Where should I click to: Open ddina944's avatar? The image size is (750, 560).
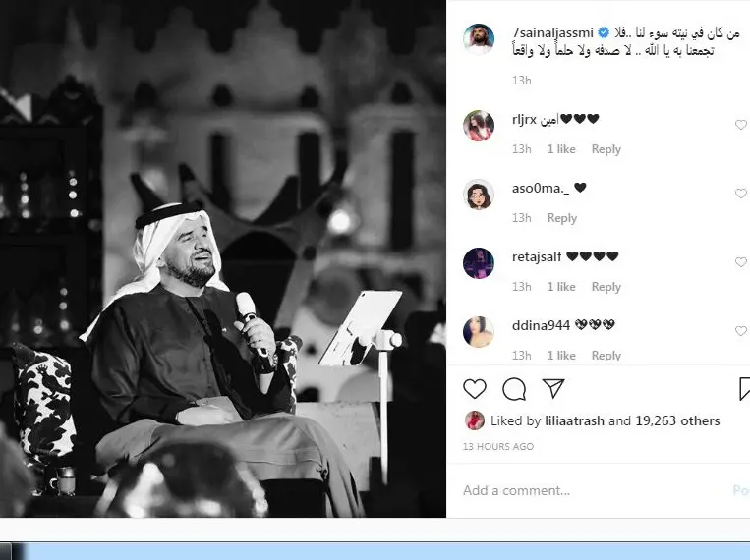479,332
